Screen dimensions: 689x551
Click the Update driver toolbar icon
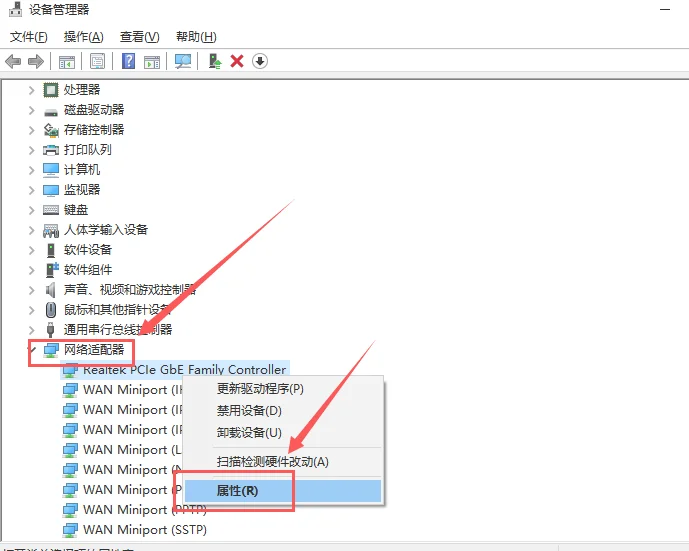coord(214,62)
